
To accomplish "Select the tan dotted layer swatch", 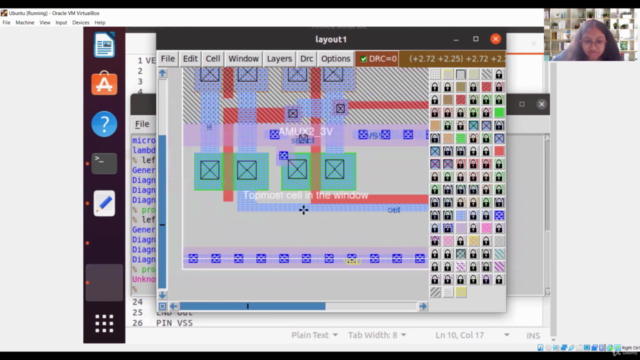I will (x=448, y=138).
